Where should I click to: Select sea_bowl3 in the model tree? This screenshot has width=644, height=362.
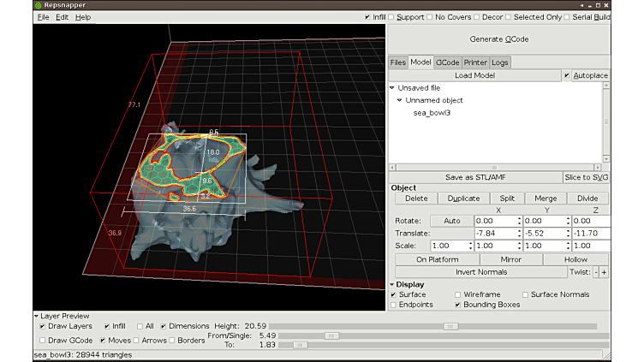432,113
